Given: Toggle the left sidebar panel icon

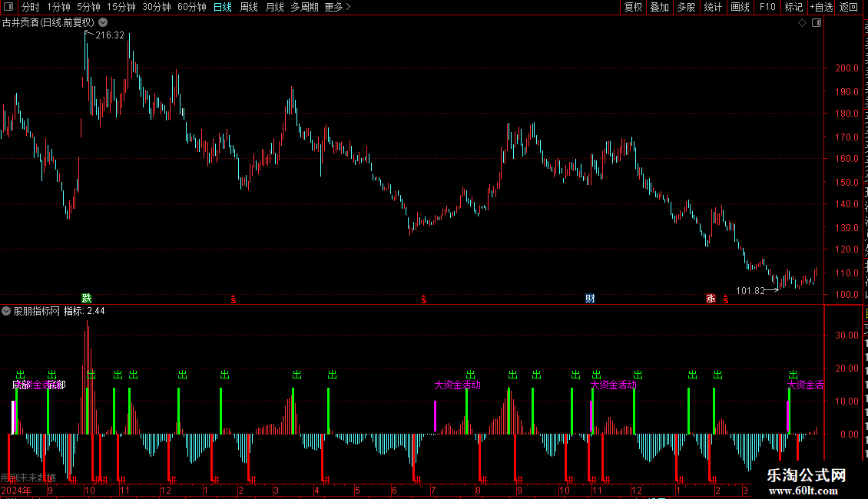Looking at the screenshot, I should pos(8,7).
